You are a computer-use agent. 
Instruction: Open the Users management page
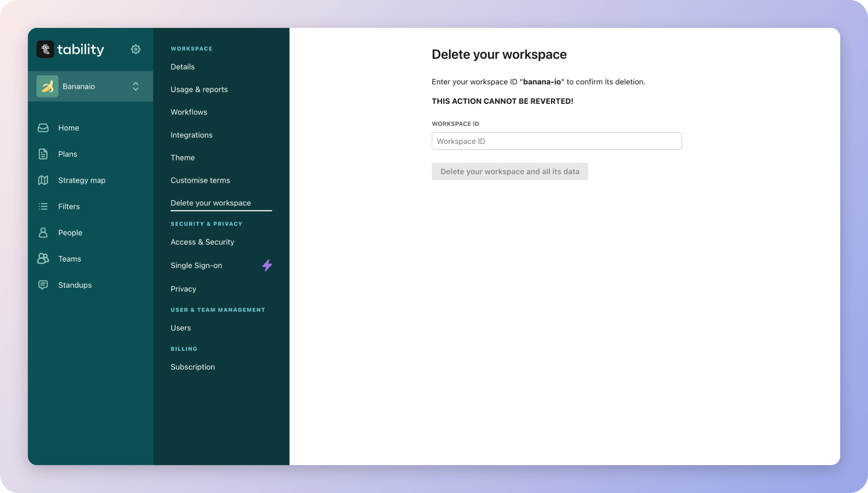click(x=180, y=328)
